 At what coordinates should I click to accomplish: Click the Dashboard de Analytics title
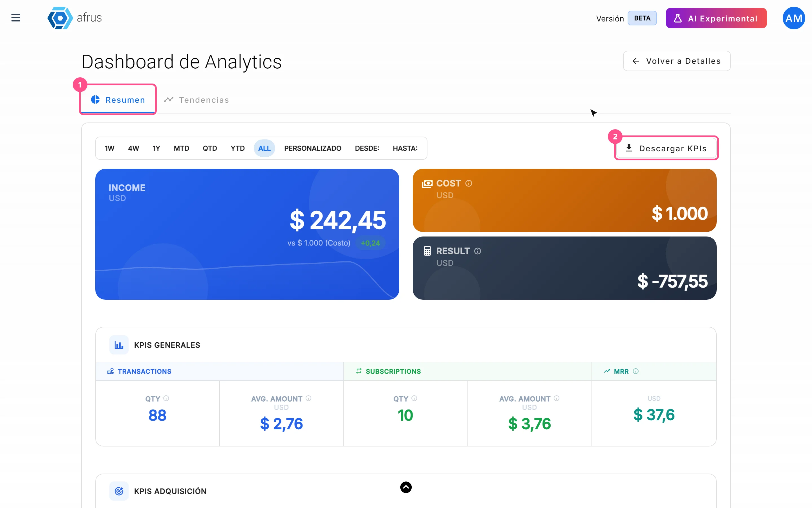point(182,62)
